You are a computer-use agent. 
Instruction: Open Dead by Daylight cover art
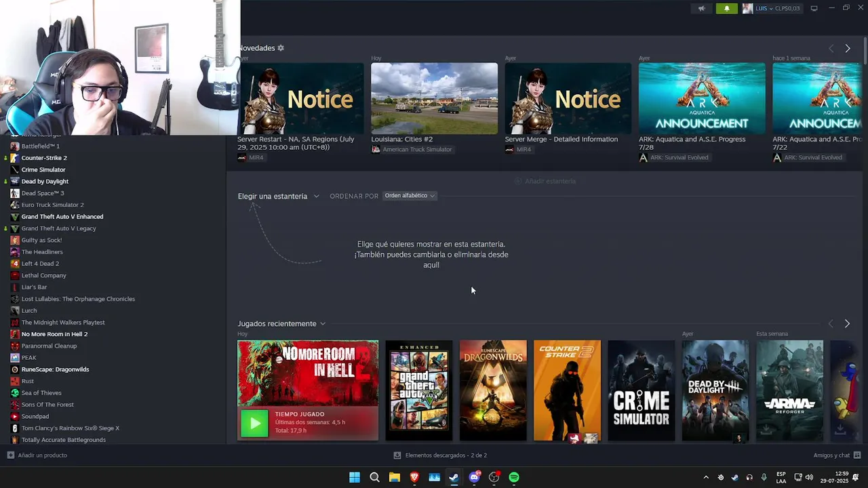pos(715,390)
